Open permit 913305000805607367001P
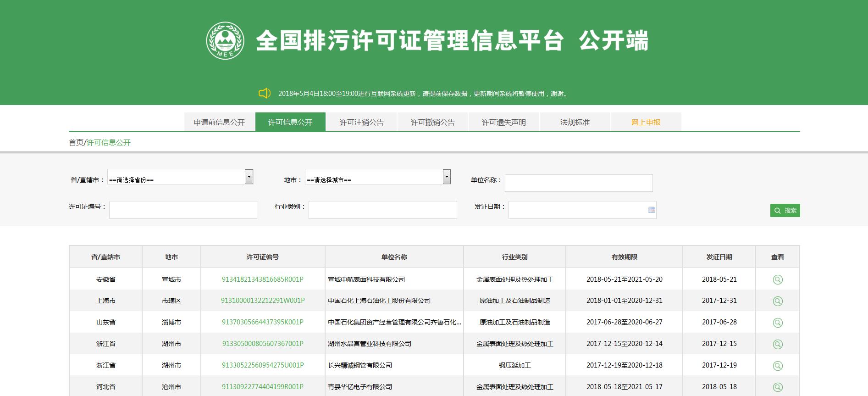Image resolution: width=868 pixels, height=396 pixels. point(263,344)
